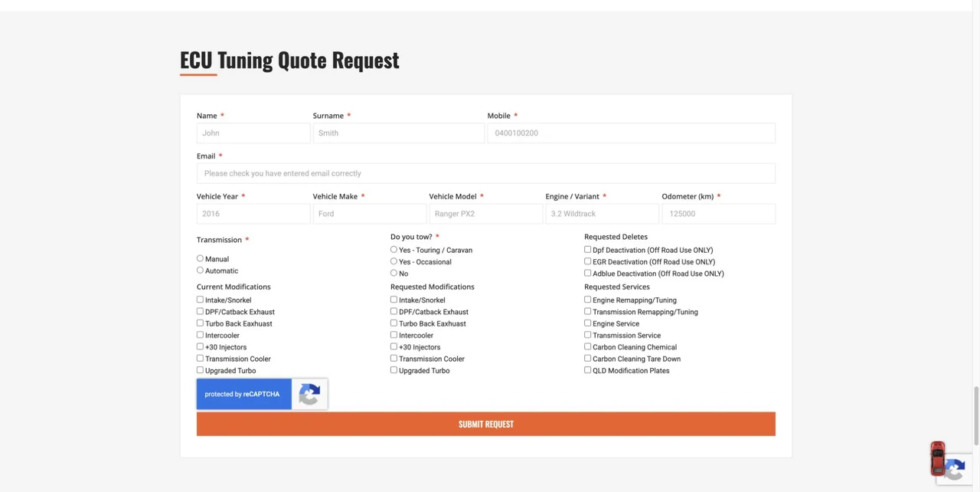Check Turbo Back Exhaust under Current Modifications
980x492 pixels.
pyautogui.click(x=200, y=323)
